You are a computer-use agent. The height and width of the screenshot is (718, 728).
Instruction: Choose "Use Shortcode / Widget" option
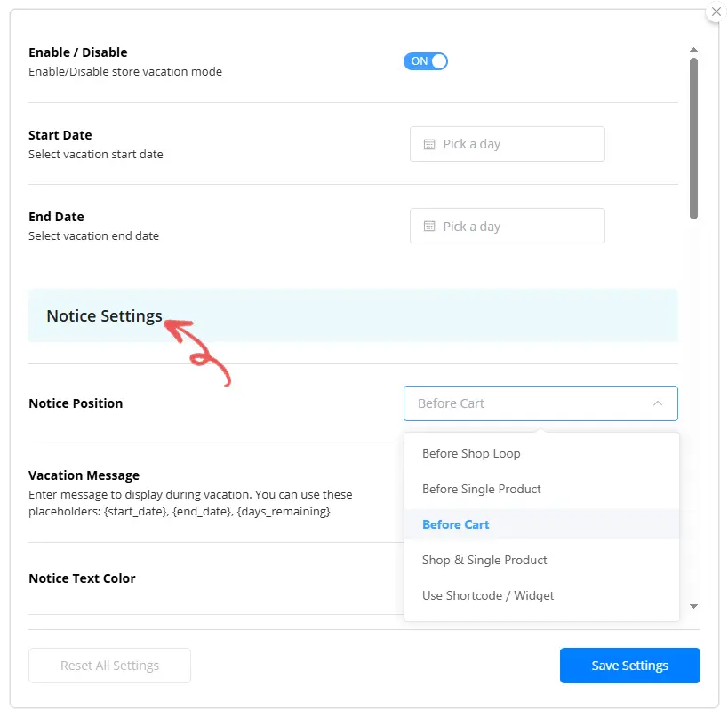pyautogui.click(x=487, y=595)
